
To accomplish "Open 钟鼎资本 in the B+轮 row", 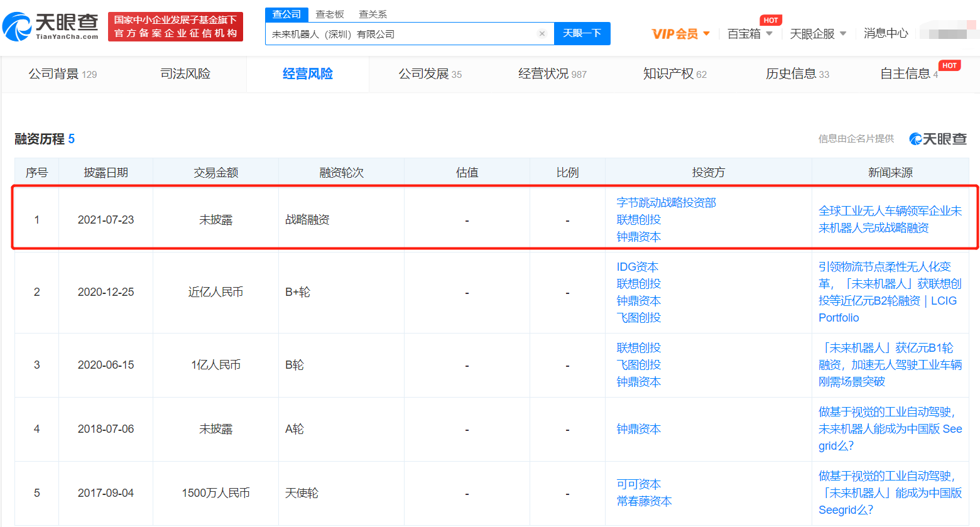I will [639, 301].
